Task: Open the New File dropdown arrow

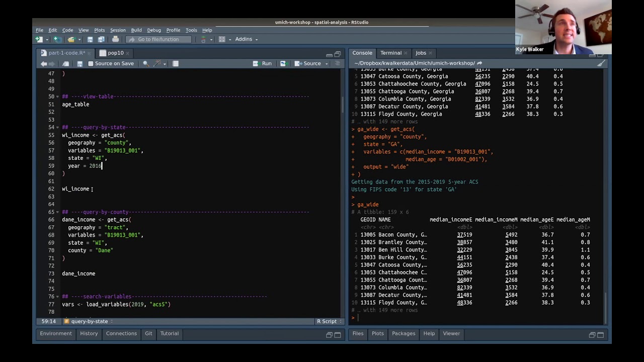Action: [46, 39]
